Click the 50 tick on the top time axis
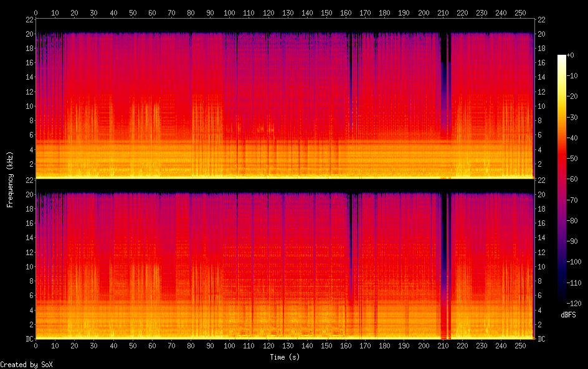The image size is (588, 369). coord(133,12)
